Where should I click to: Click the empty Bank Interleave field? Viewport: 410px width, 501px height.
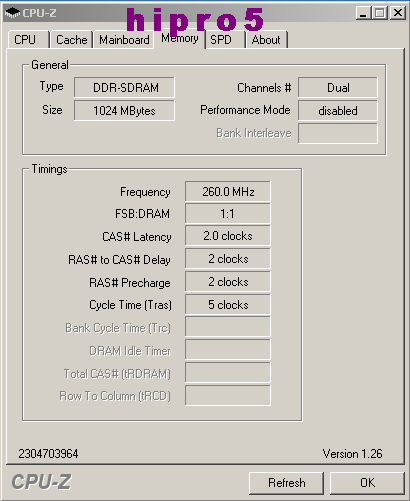point(338,133)
